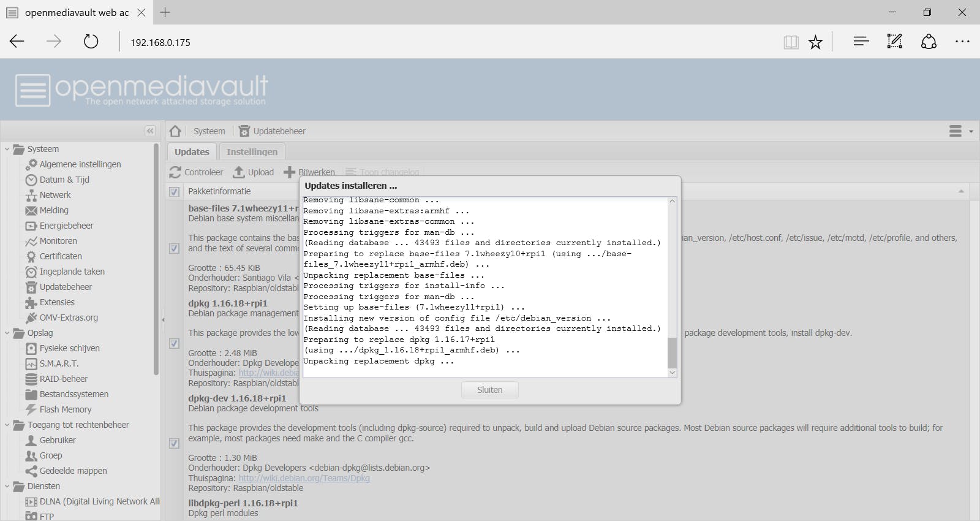Open OMV-Extras.org plug icon

(31, 318)
